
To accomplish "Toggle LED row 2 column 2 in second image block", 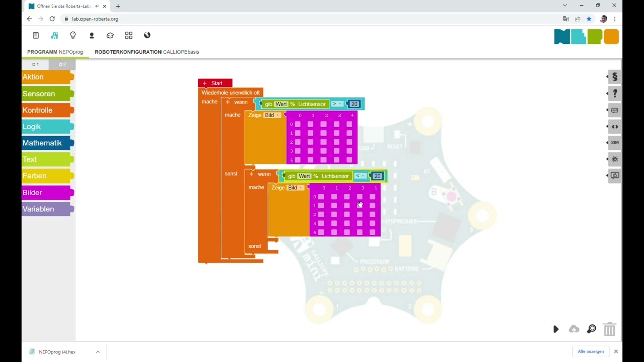I will [347, 215].
